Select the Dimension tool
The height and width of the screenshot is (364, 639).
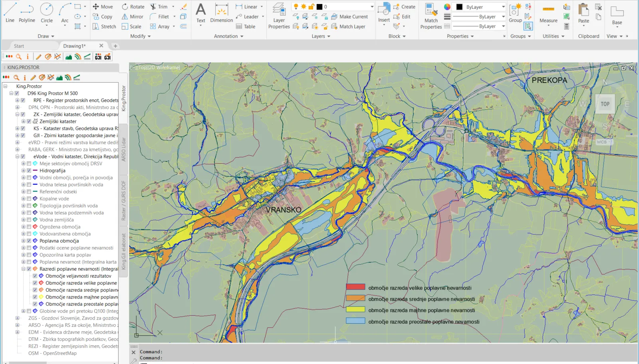(x=221, y=13)
